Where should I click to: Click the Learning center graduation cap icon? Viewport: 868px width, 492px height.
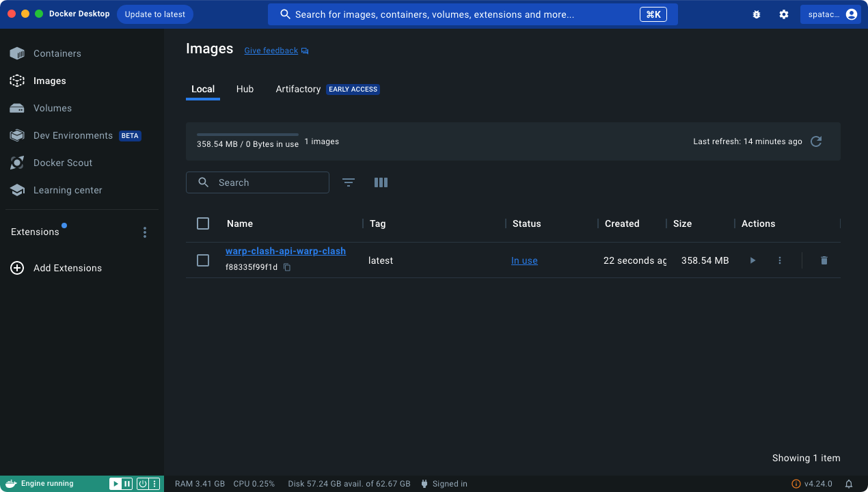[x=17, y=190]
